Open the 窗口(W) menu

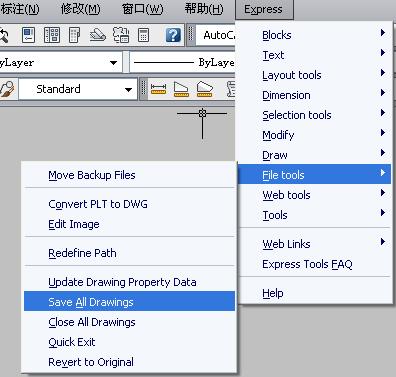pos(143,9)
